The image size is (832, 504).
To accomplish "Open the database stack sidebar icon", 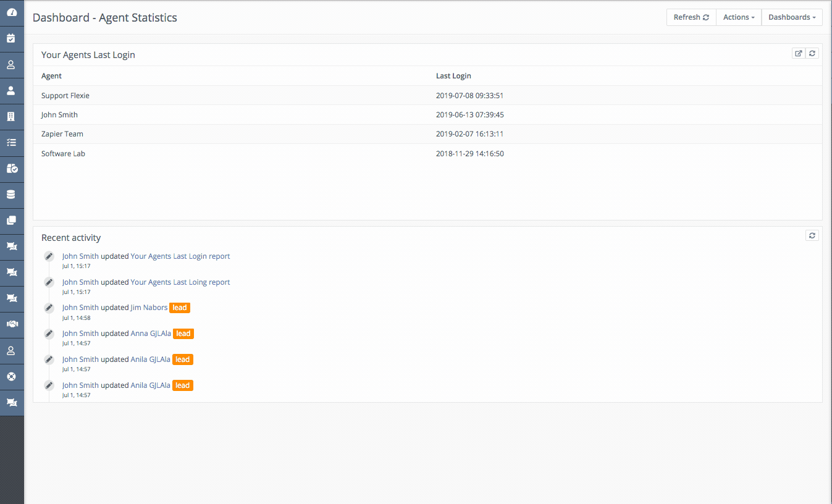I will (x=11, y=195).
